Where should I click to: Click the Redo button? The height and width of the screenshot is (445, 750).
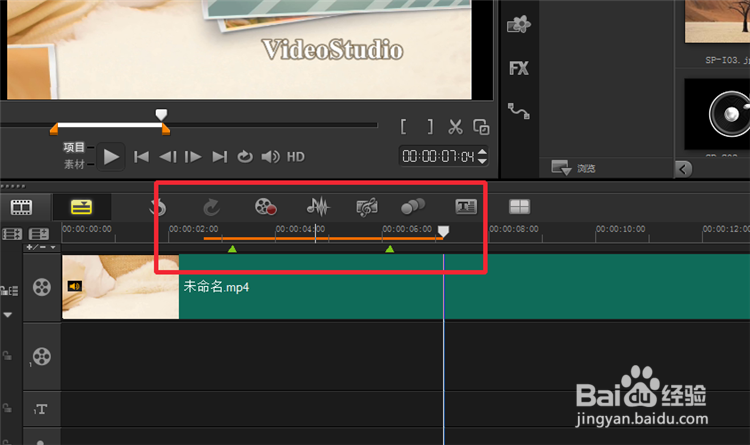(211, 207)
